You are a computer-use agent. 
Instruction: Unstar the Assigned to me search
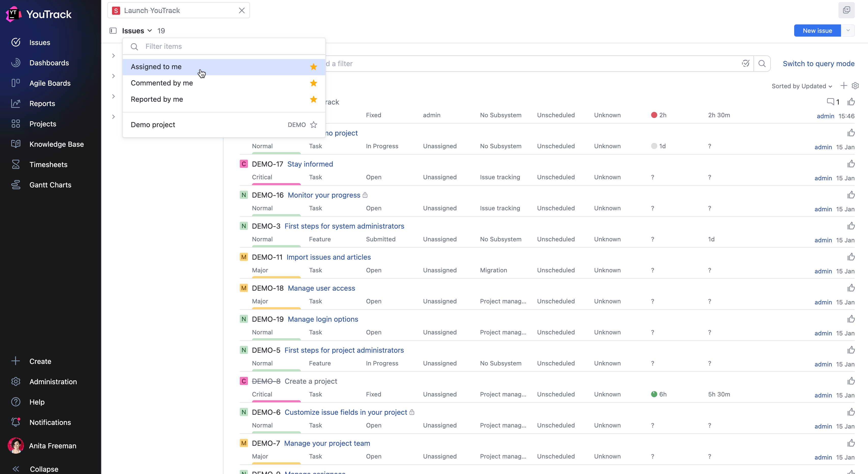point(313,67)
